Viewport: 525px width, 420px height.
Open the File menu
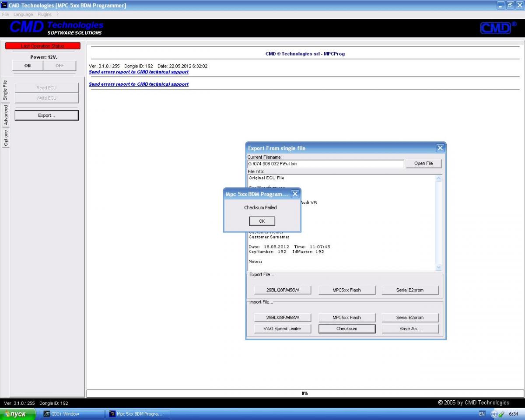point(5,14)
